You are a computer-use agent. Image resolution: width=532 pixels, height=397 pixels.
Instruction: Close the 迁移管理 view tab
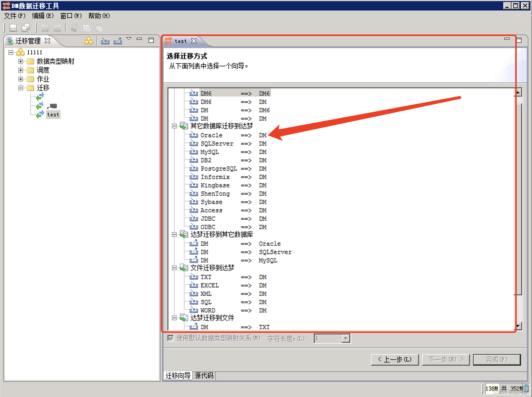click(47, 41)
